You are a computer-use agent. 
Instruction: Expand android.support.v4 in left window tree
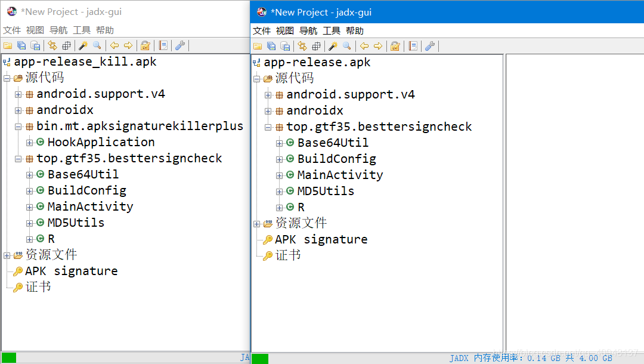coord(18,94)
